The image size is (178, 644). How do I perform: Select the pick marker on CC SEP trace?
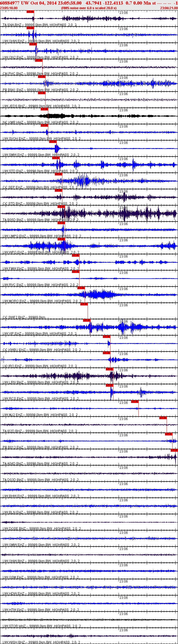pyautogui.click(x=59, y=174)
